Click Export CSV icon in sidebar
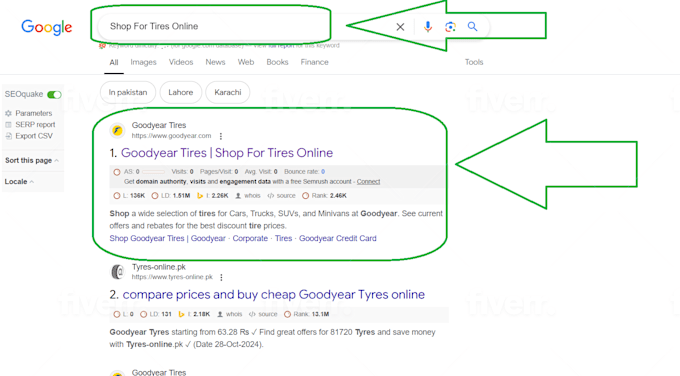 8,136
